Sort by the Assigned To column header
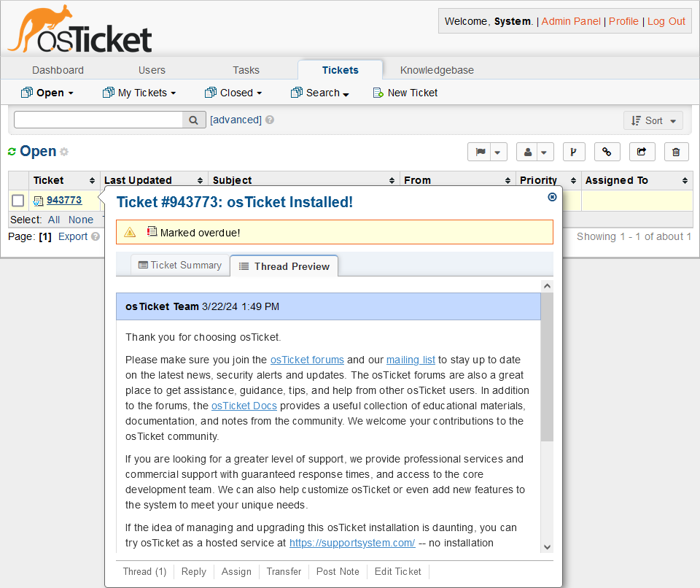The image size is (700, 588). (x=637, y=180)
